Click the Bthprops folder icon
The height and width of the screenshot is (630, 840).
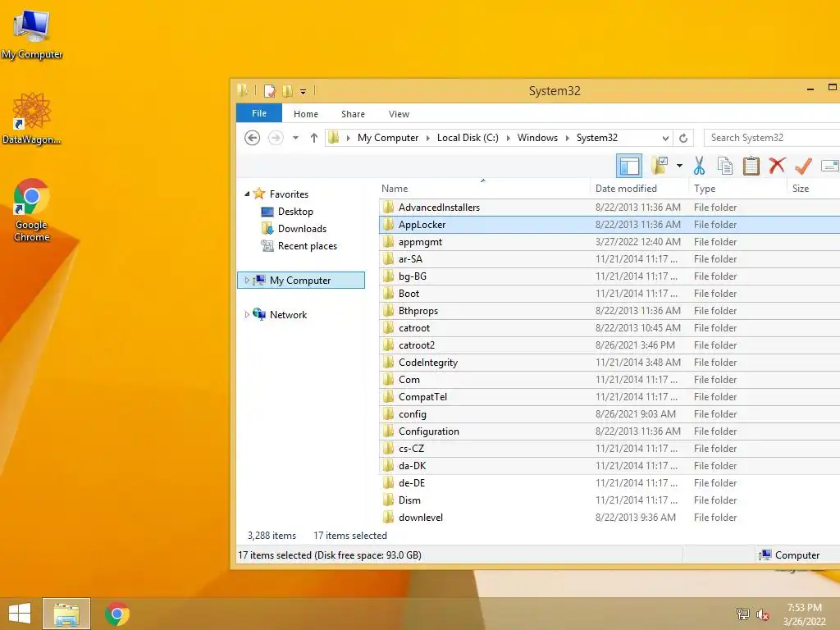point(388,310)
